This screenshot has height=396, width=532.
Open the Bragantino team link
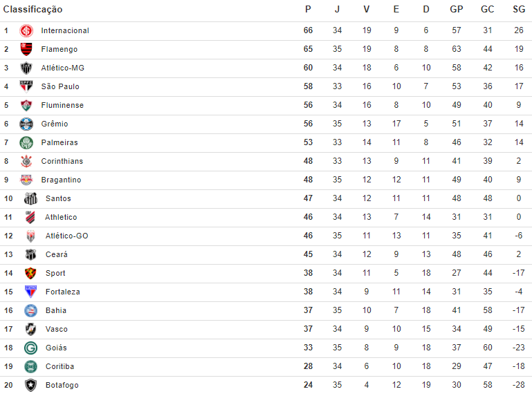click(x=61, y=180)
